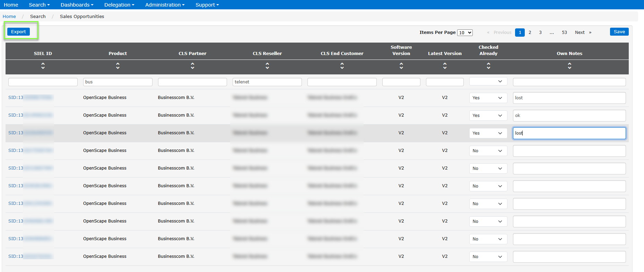Sort by the CLS End Customer column arrows
Screen dimensions: 644x272
point(342,66)
